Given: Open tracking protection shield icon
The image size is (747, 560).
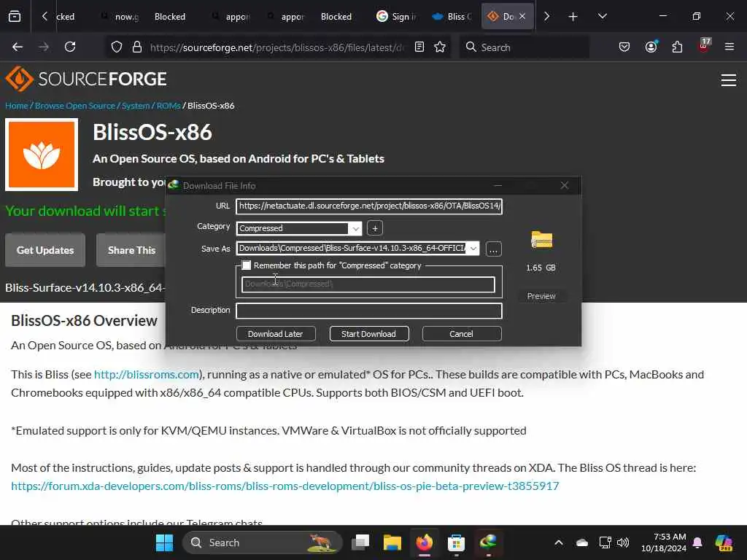Looking at the screenshot, I should [x=117, y=47].
